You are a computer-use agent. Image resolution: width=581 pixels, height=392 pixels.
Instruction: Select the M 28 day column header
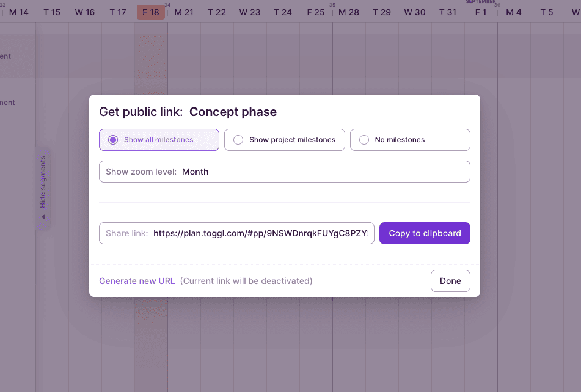(349, 12)
